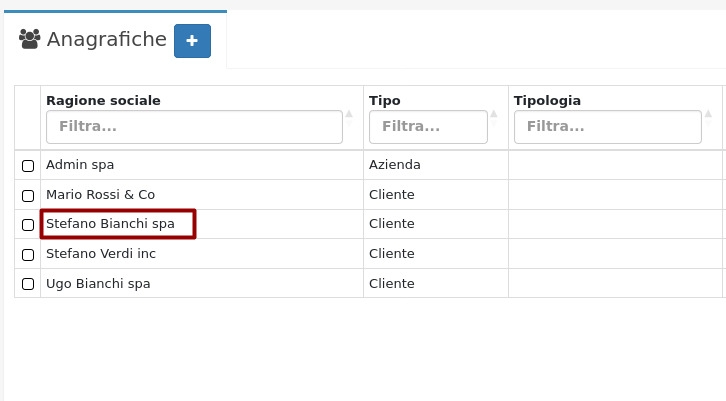Click sort arrow in Tipo column
Screen dimensions: 726x401
coord(494,114)
